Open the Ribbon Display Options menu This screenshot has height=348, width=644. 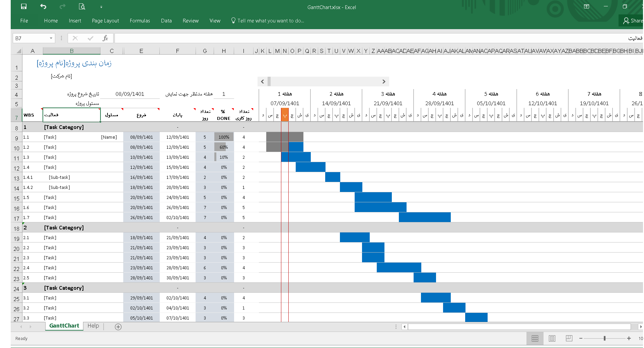pos(586,6)
